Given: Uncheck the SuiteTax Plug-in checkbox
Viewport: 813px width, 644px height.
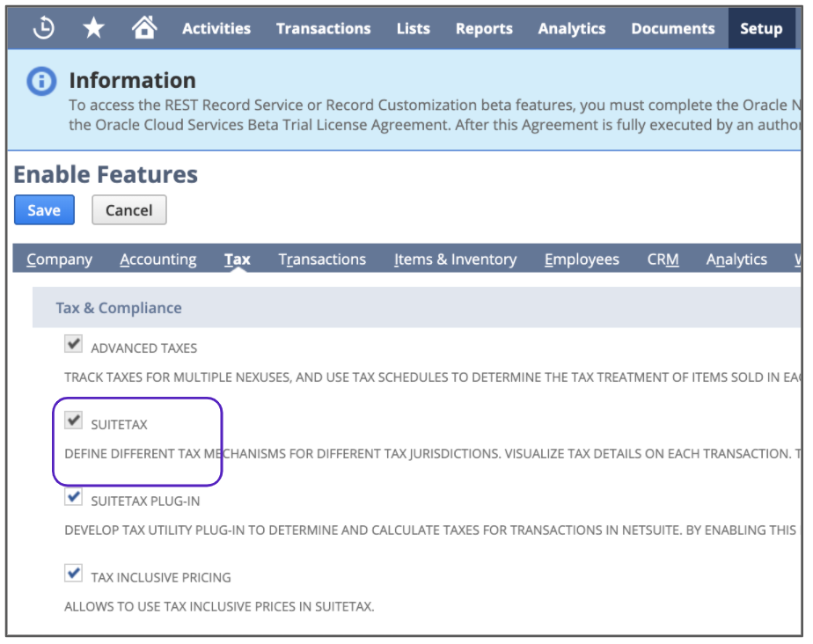Looking at the screenshot, I should pyautogui.click(x=74, y=498).
